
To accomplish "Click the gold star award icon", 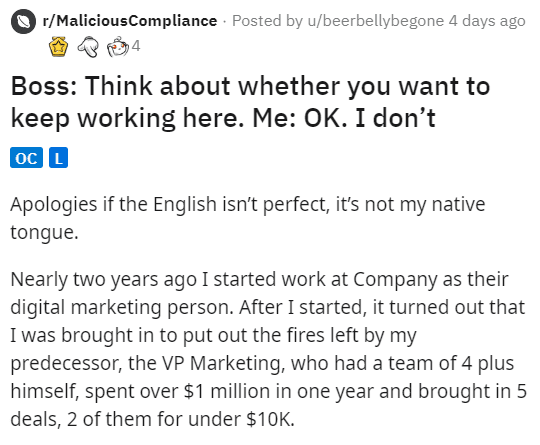I will 59,46.
